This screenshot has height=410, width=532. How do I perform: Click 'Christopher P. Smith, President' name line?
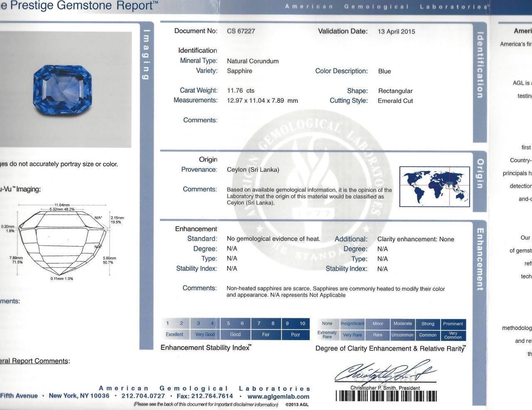385,388
